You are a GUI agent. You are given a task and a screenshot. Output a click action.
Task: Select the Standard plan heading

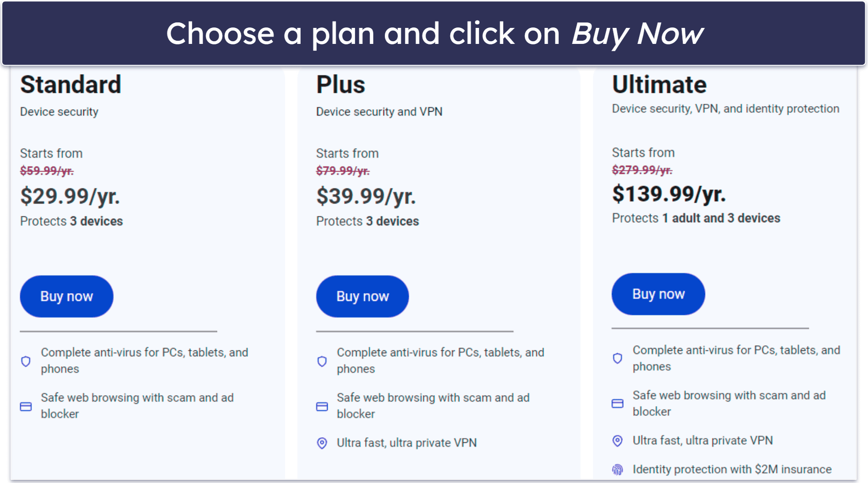71,85
